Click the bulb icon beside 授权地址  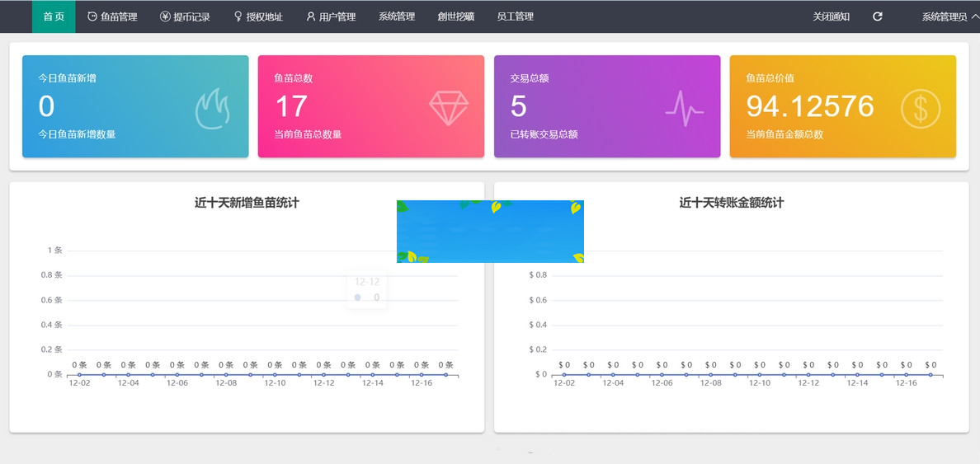coord(238,16)
